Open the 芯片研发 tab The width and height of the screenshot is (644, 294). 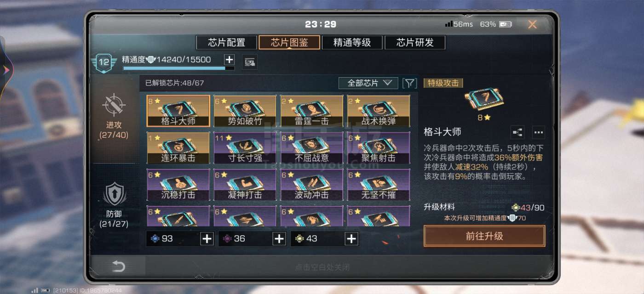point(415,43)
